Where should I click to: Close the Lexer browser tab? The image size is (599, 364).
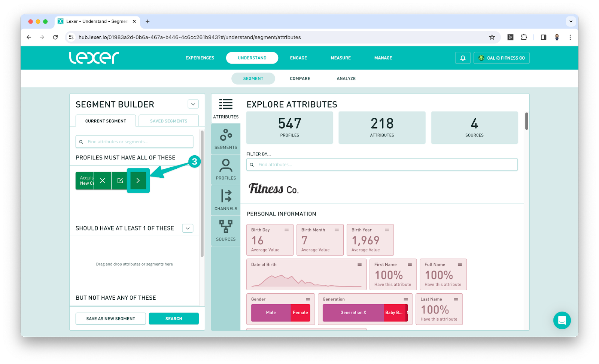pos(134,21)
